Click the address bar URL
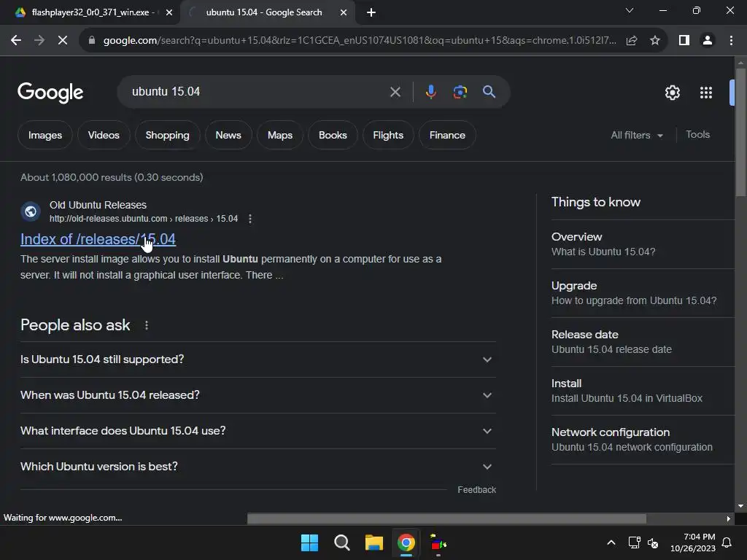Image resolution: width=747 pixels, height=560 pixels. [359, 41]
